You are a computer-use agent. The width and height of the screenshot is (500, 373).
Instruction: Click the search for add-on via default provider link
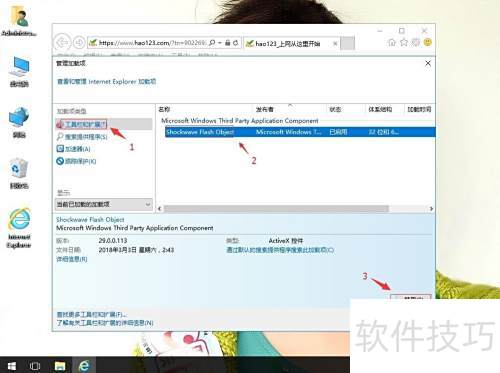tap(280, 250)
